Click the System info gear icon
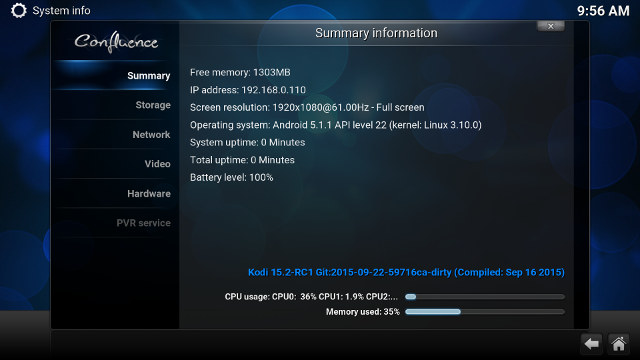Image resolution: width=640 pixels, height=360 pixels. point(18,11)
